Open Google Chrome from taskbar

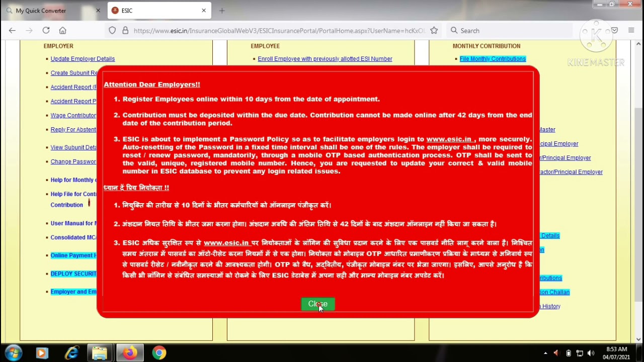(x=159, y=353)
